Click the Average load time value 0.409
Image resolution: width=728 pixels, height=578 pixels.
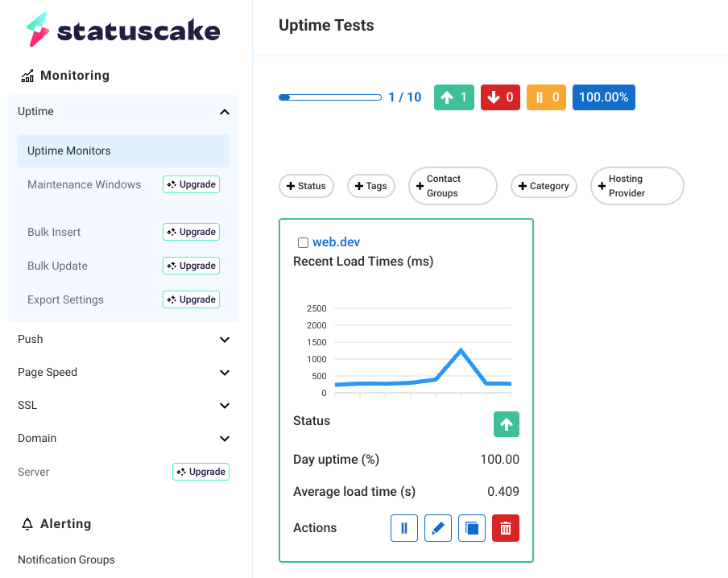point(503,491)
